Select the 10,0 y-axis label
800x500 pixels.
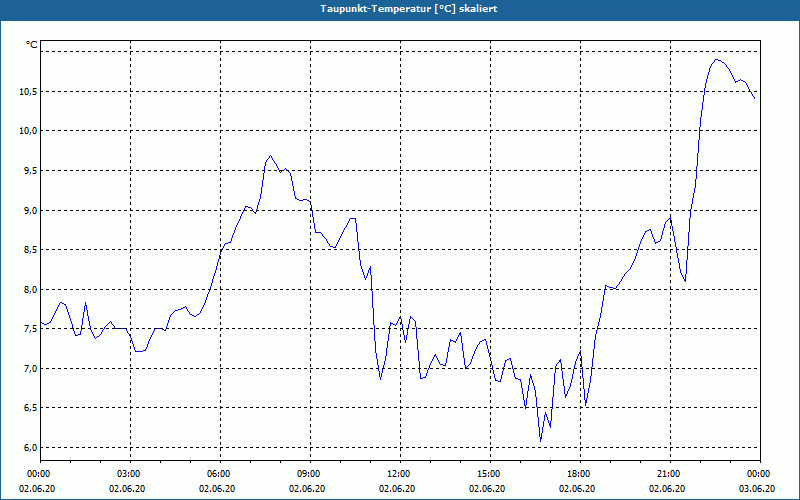coord(29,131)
